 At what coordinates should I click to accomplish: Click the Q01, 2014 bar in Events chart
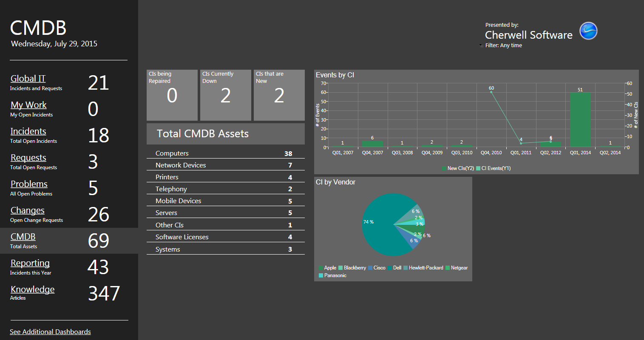pyautogui.click(x=580, y=120)
